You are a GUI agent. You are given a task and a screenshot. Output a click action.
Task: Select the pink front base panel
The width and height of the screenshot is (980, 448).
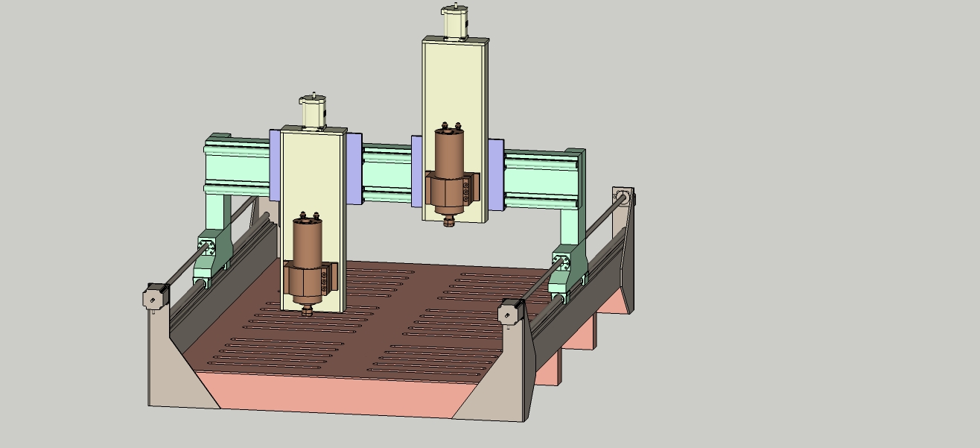point(335,394)
